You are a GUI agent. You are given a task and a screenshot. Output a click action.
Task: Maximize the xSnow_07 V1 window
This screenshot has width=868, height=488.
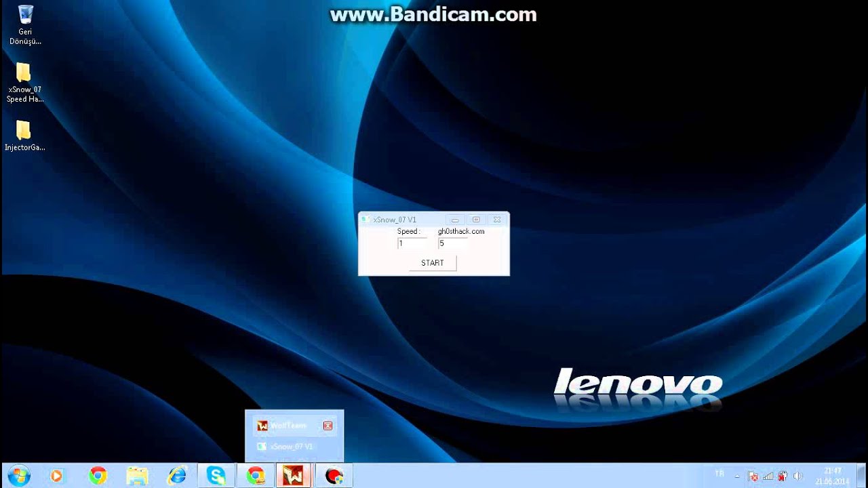(x=476, y=220)
